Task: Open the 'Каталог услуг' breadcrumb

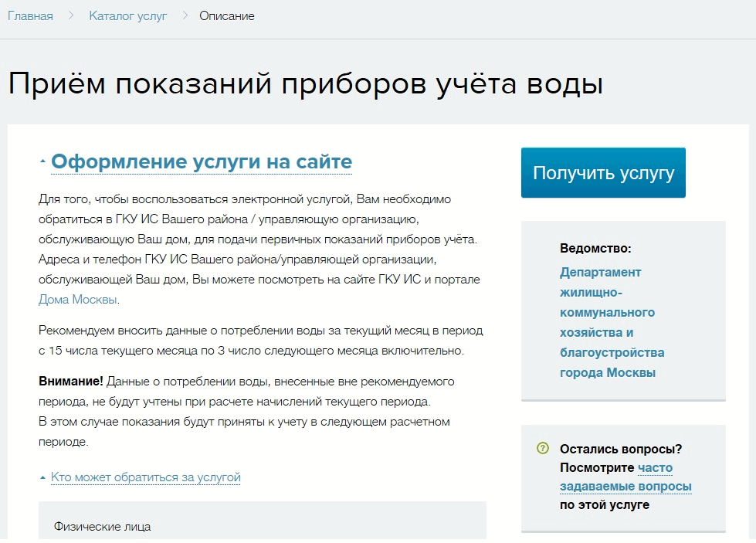Action: [127, 15]
